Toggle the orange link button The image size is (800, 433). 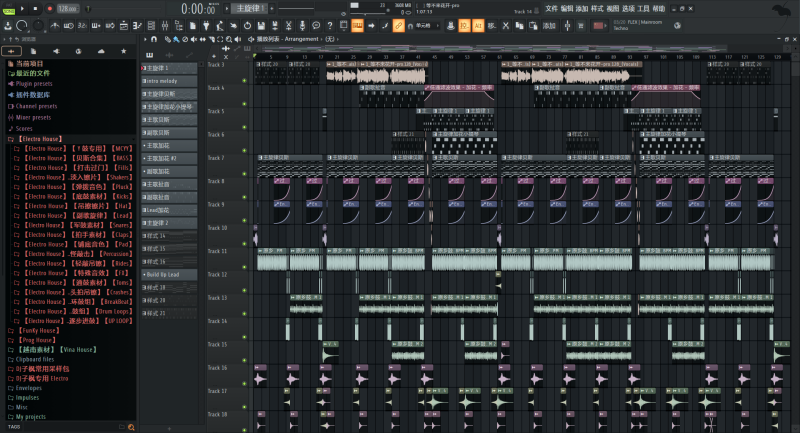pyautogui.click(x=398, y=26)
